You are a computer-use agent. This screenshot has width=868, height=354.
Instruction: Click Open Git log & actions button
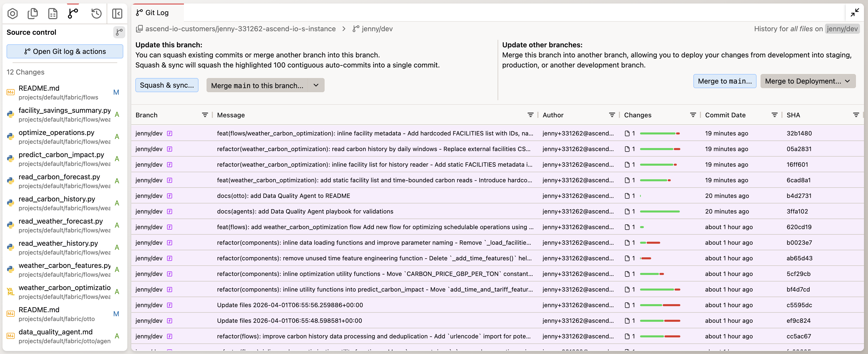click(65, 51)
